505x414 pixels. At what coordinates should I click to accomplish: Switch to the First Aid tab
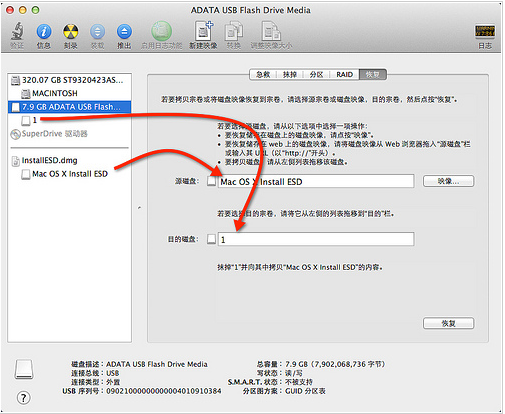(x=263, y=75)
